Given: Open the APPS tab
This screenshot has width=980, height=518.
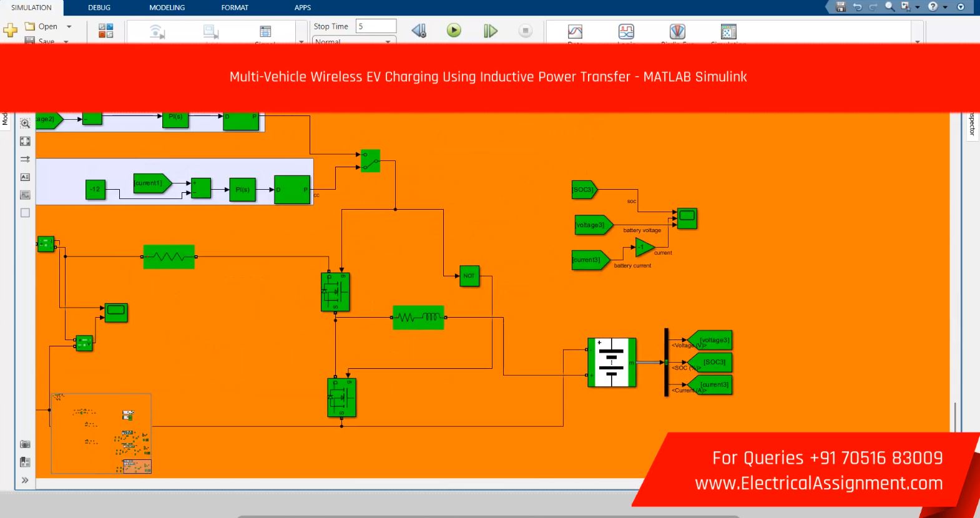Looking at the screenshot, I should [x=303, y=7].
